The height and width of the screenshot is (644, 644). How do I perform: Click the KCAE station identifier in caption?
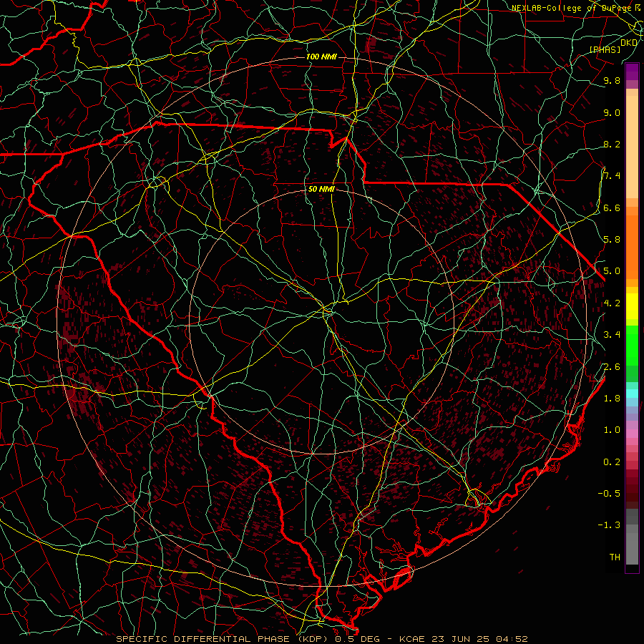point(413,639)
